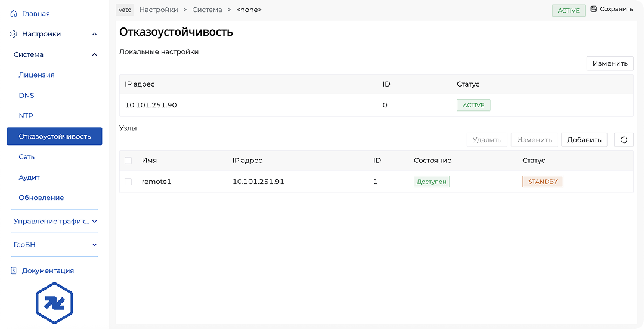Click the Удалить button above nodes table

[487, 140]
